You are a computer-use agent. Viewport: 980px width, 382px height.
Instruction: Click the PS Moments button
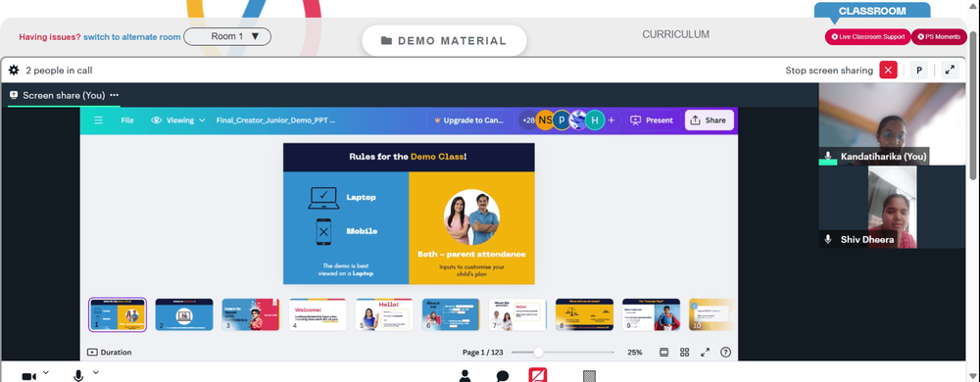(939, 37)
